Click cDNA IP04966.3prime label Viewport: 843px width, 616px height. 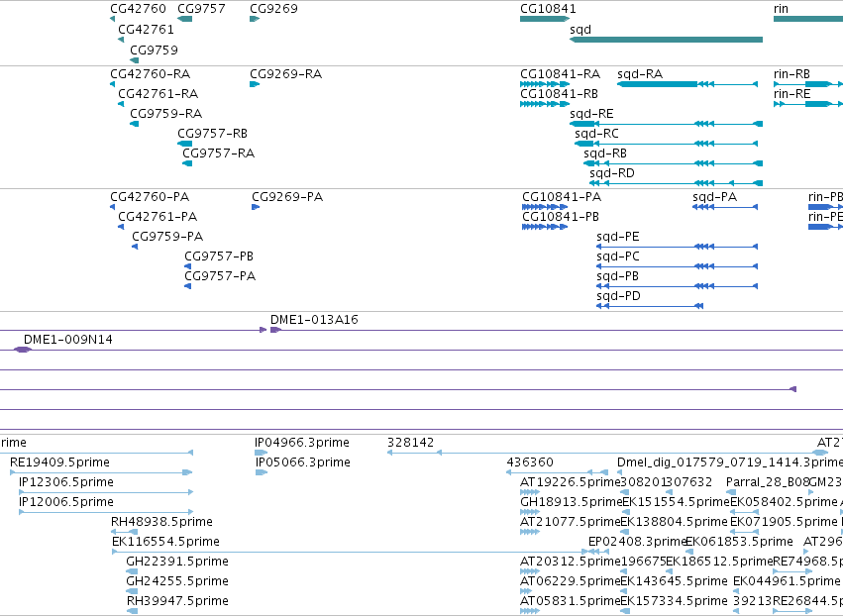pos(301,443)
